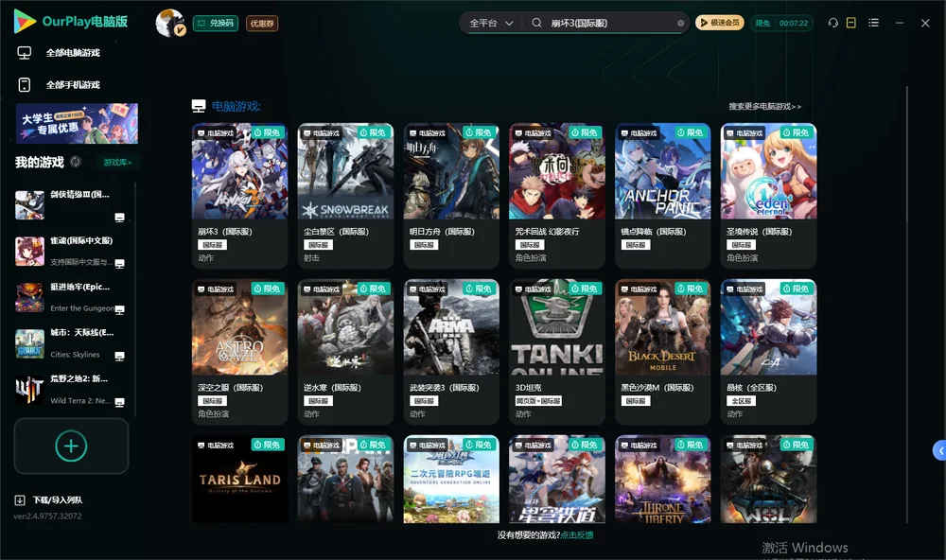Open the user avatar profile

[x=170, y=23]
